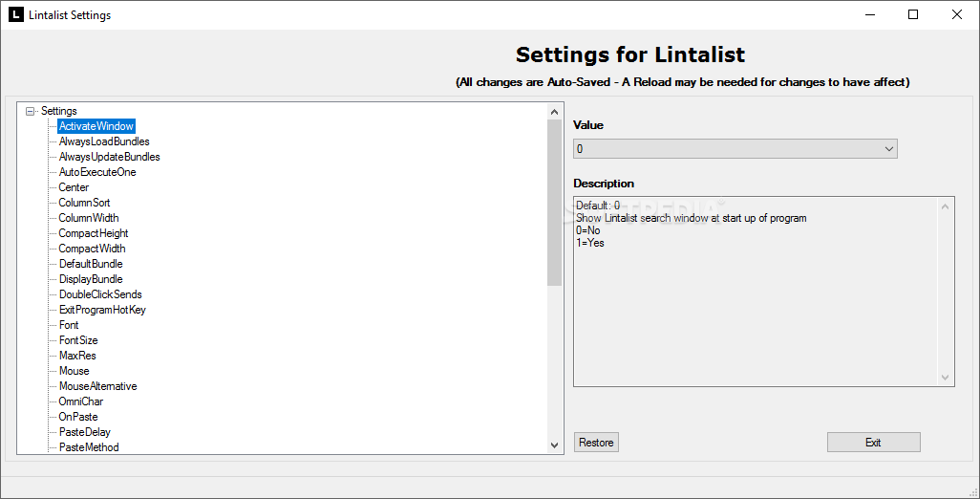Collapse the Settings tree root node
The height and width of the screenshot is (499, 980).
tap(30, 111)
